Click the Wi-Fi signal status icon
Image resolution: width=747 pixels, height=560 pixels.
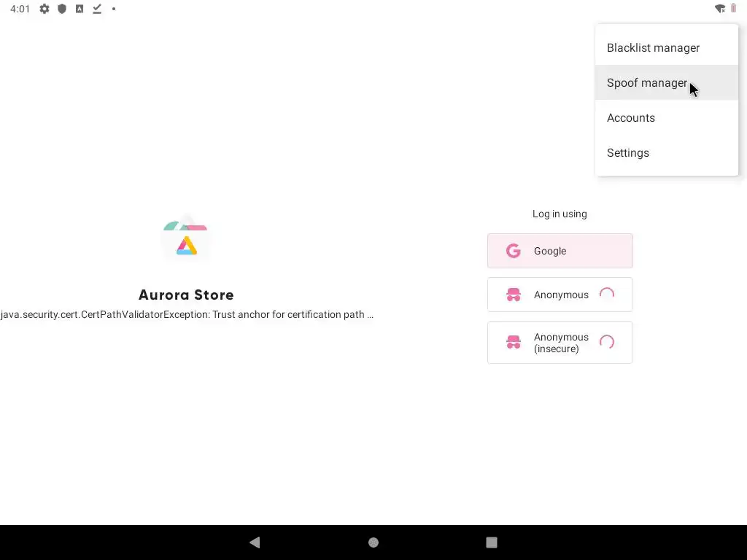[x=720, y=9]
